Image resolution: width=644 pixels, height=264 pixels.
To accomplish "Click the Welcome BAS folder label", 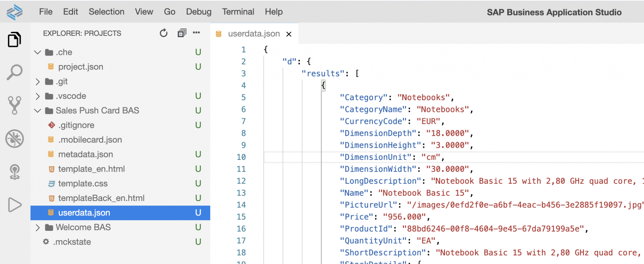I will 83,227.
